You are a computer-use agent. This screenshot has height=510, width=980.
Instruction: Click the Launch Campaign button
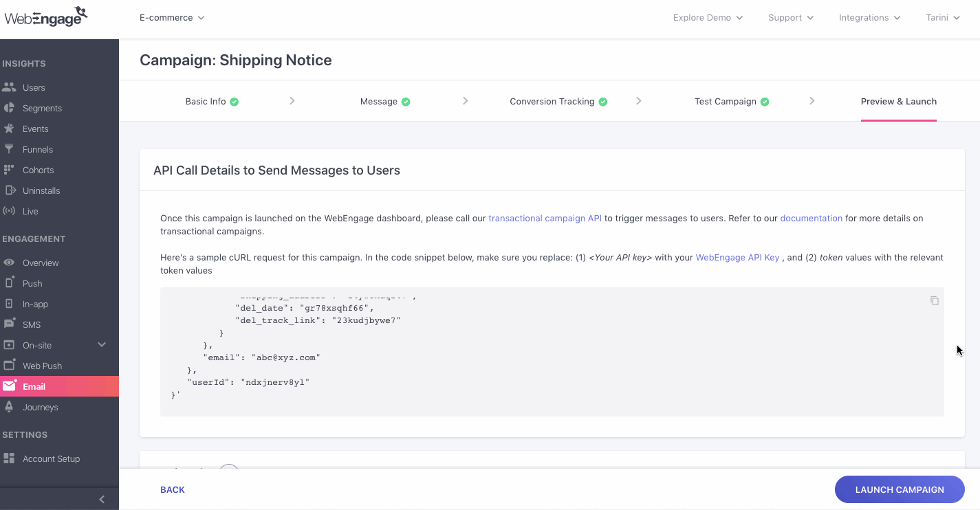pyautogui.click(x=900, y=489)
